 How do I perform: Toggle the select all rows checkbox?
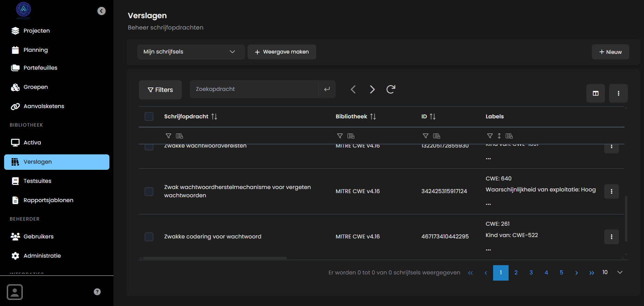coord(149,117)
